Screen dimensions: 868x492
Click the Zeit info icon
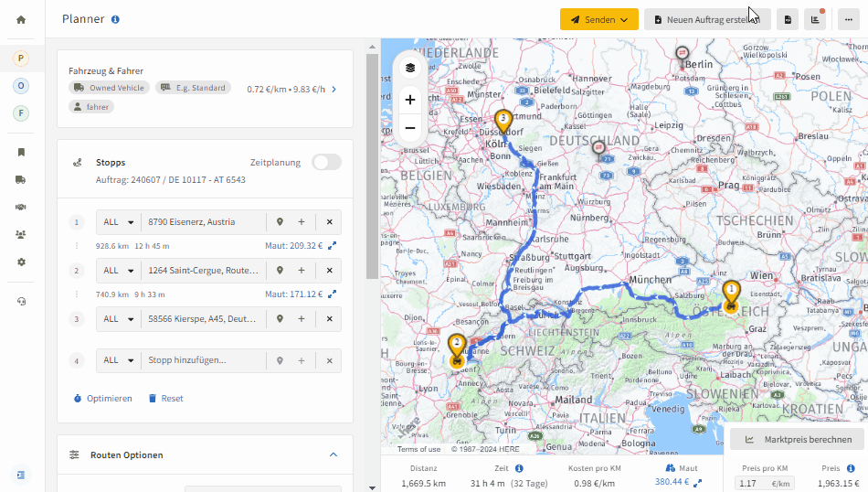coord(519,468)
